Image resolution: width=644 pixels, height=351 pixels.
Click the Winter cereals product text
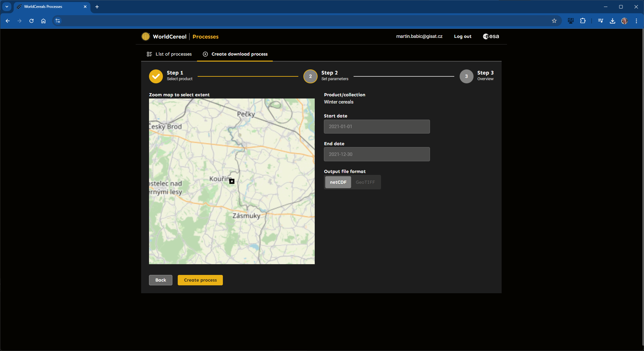(338, 102)
